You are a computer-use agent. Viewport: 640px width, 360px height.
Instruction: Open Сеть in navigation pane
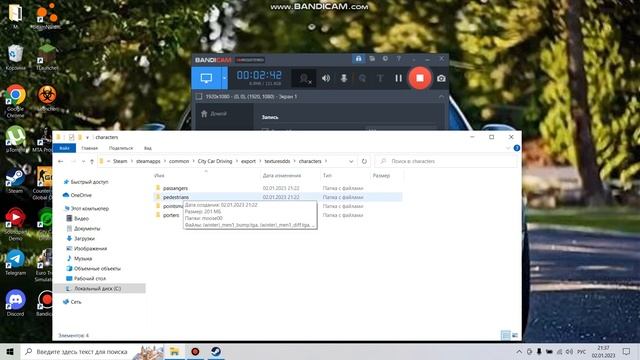[x=76, y=302]
